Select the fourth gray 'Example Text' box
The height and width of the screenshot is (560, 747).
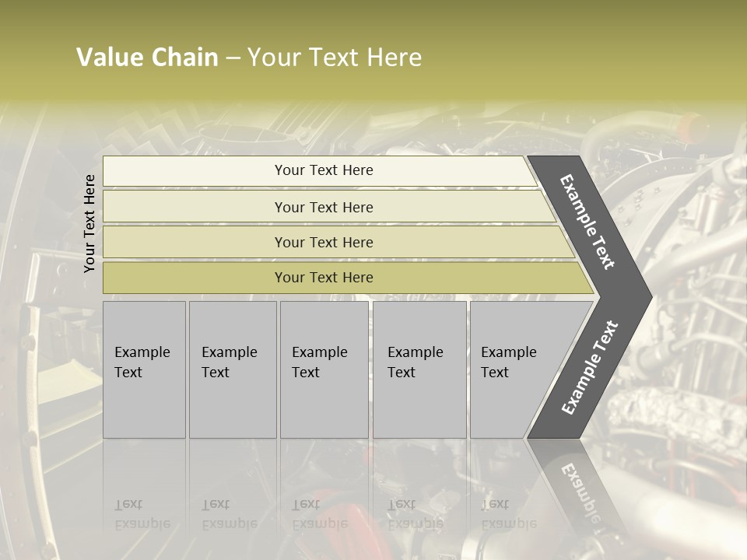pyautogui.click(x=419, y=369)
